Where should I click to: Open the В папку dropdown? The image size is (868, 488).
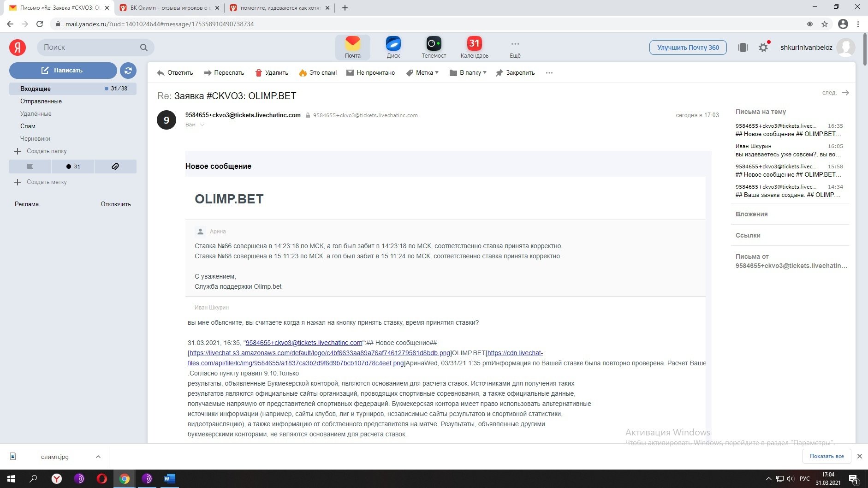click(x=468, y=73)
